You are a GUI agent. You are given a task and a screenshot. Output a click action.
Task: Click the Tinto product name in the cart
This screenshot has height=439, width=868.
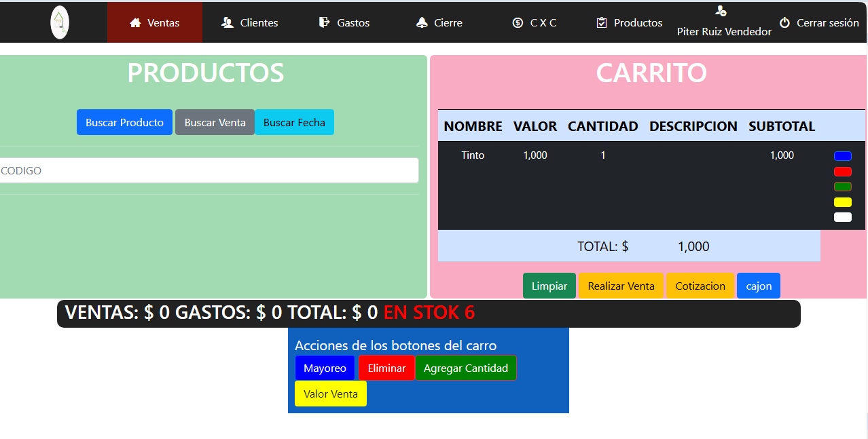pyautogui.click(x=473, y=155)
